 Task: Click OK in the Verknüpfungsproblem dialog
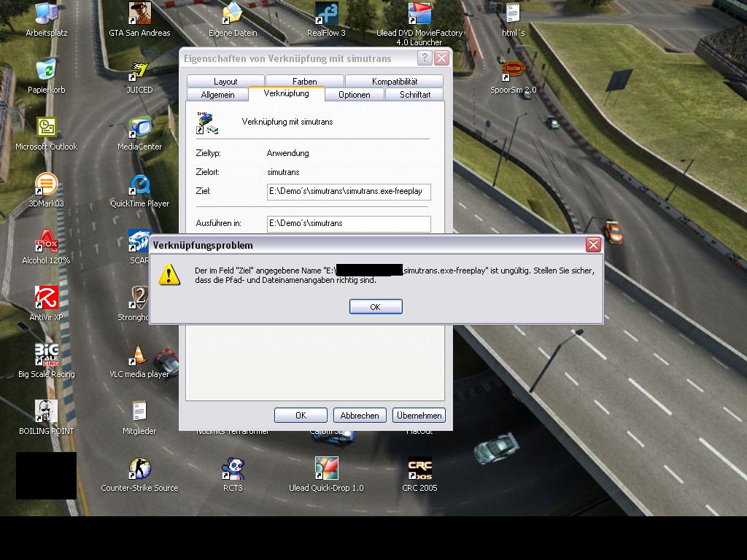coord(376,307)
